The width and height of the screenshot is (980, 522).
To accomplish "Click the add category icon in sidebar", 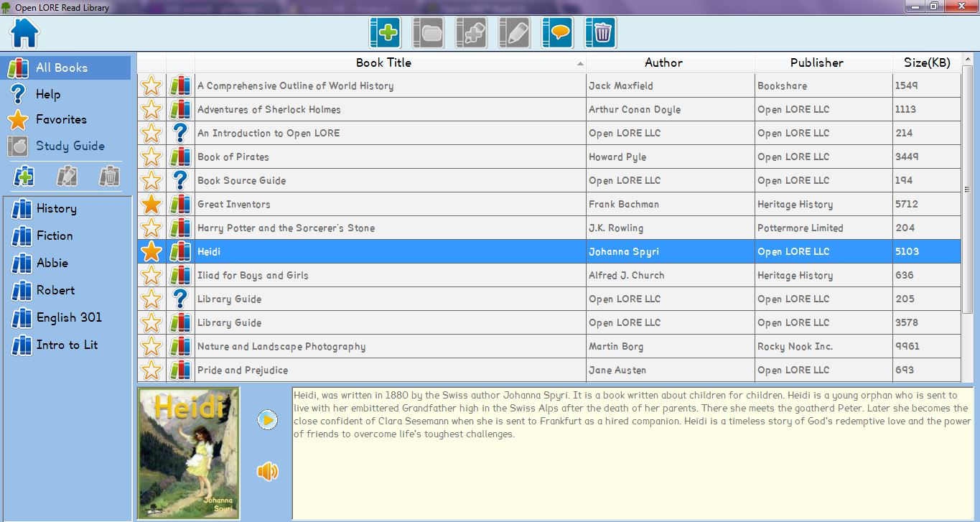I will point(24,176).
